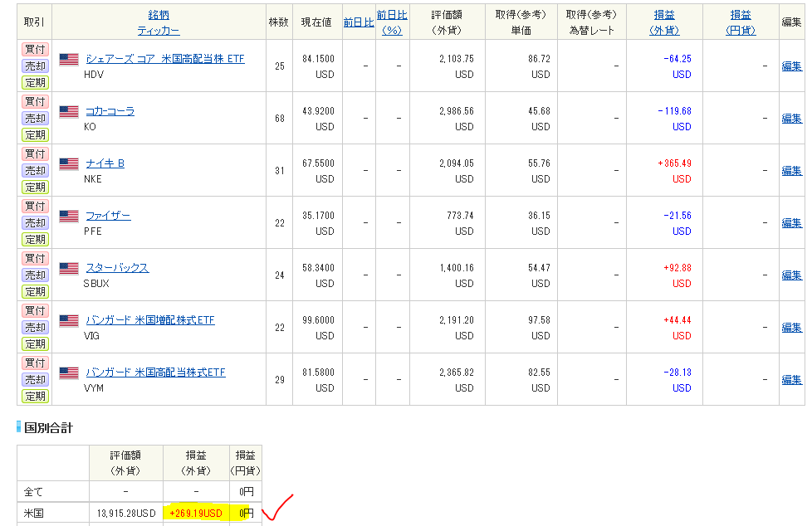Select 売却 for SBUX
The height and width of the screenshot is (526, 812).
click(x=35, y=275)
